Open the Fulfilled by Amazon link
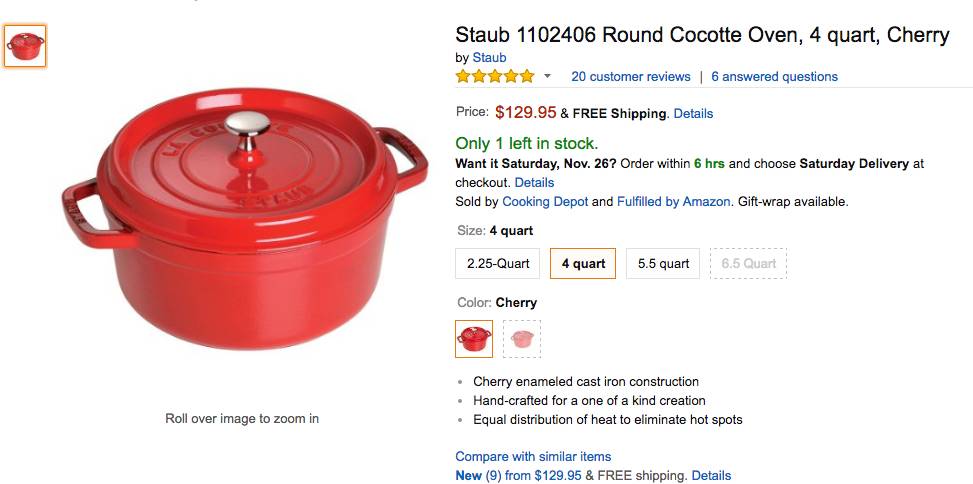 (673, 202)
